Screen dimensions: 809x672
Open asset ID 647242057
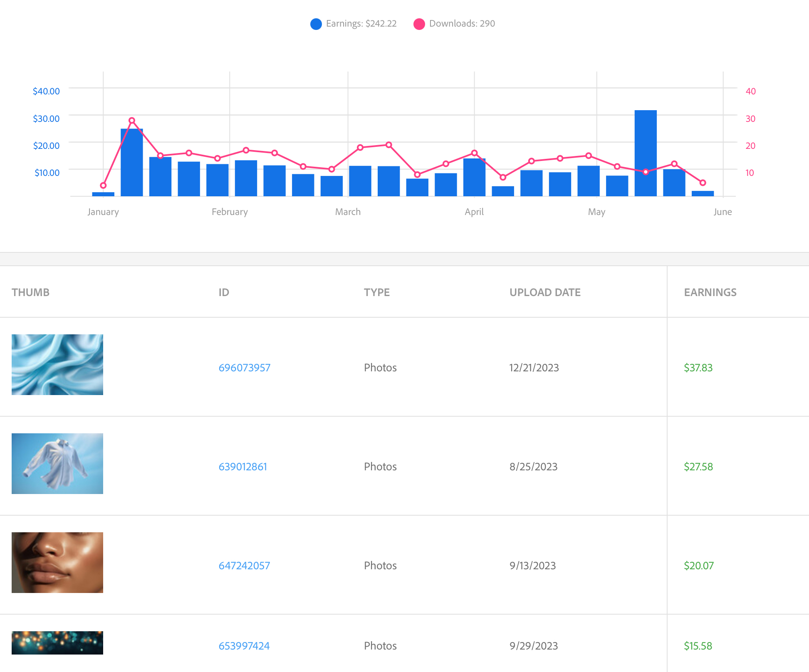[244, 566]
